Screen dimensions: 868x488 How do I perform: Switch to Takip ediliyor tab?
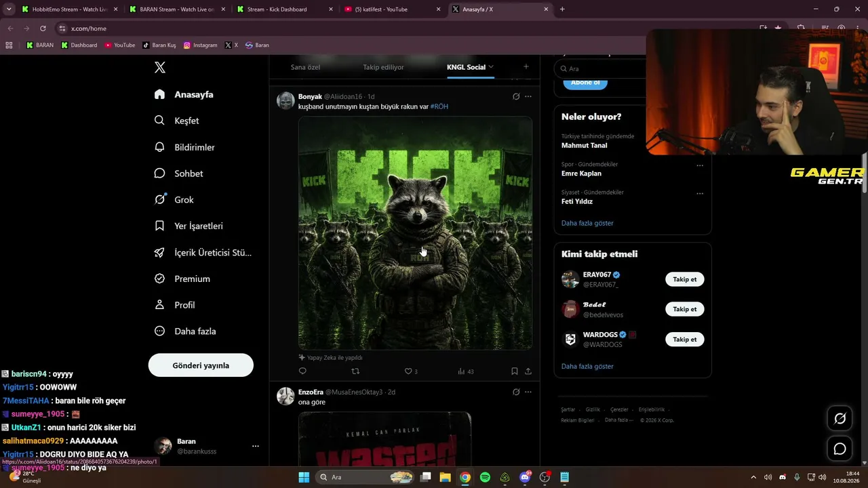(x=383, y=67)
